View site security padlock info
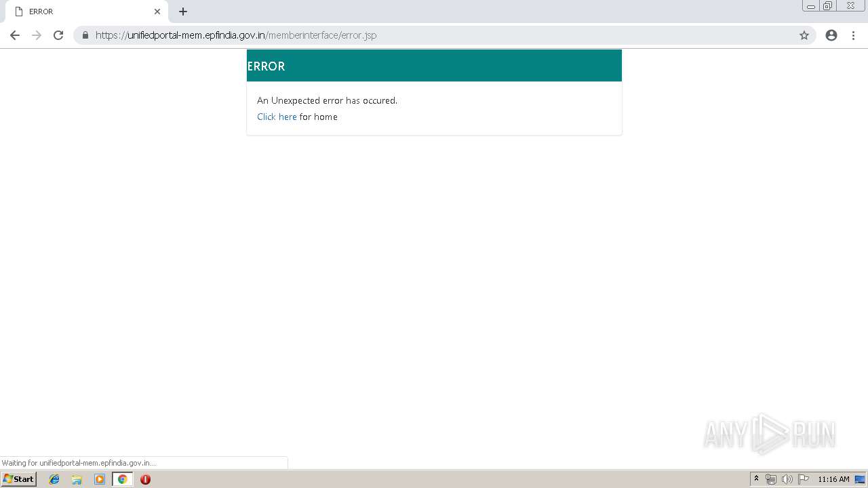The height and width of the screenshot is (488, 868). pyautogui.click(x=85, y=35)
